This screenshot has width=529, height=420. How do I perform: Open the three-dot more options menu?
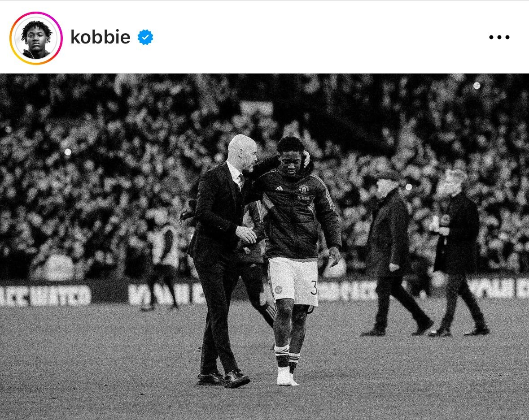tap(499, 37)
